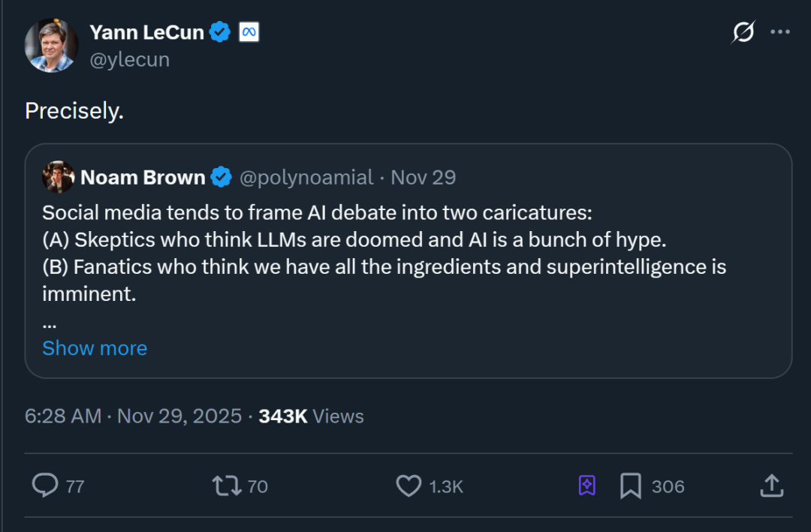This screenshot has width=811, height=532.
Task: Click Yann LeCun's profile avatar
Action: coord(51,46)
